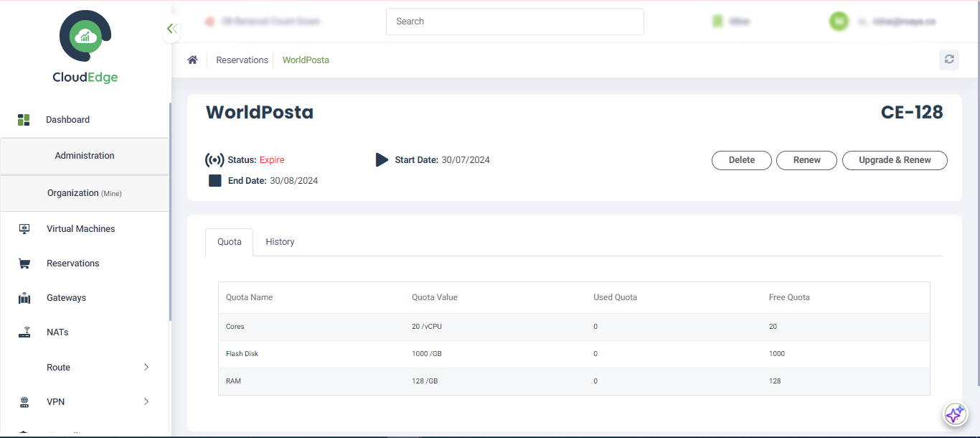Image resolution: width=980 pixels, height=438 pixels.
Task: Open Organization (Mine) section
Action: (85, 193)
